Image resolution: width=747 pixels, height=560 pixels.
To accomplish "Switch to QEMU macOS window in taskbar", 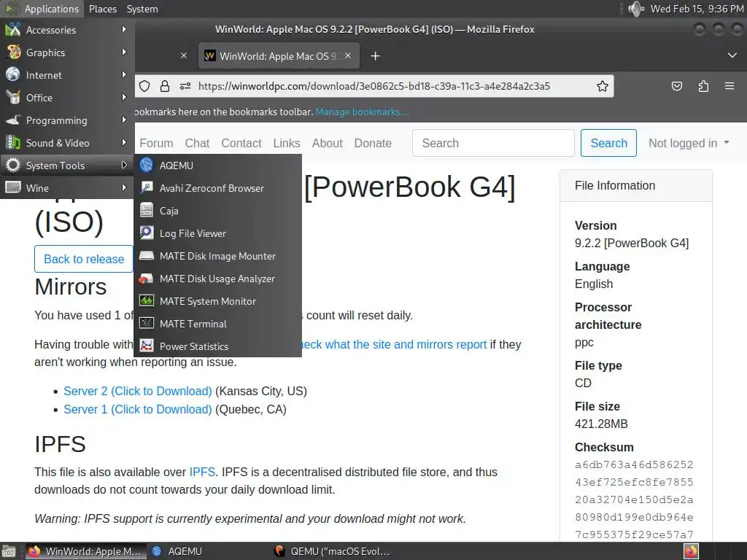I will 333,551.
